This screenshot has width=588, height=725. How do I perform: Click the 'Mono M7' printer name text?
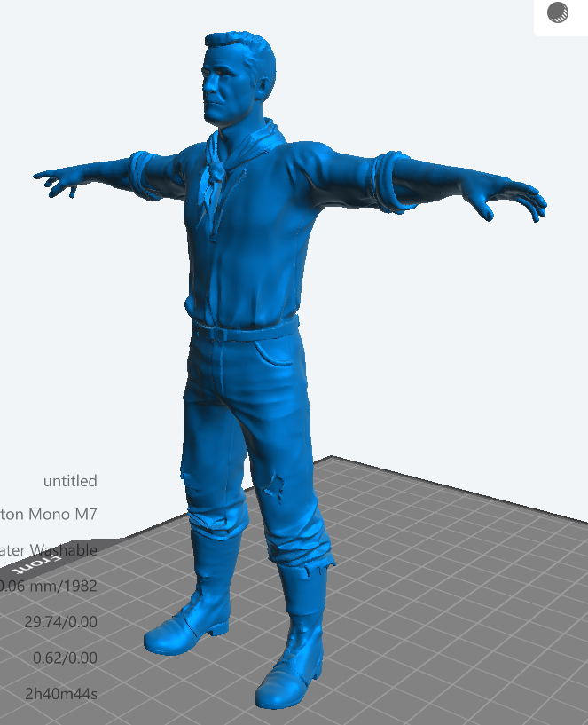click(x=63, y=514)
